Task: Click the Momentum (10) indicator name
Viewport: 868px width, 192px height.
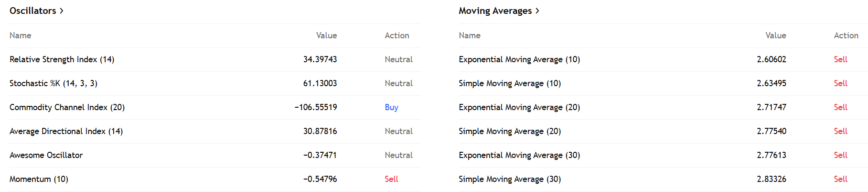Action: tap(39, 179)
